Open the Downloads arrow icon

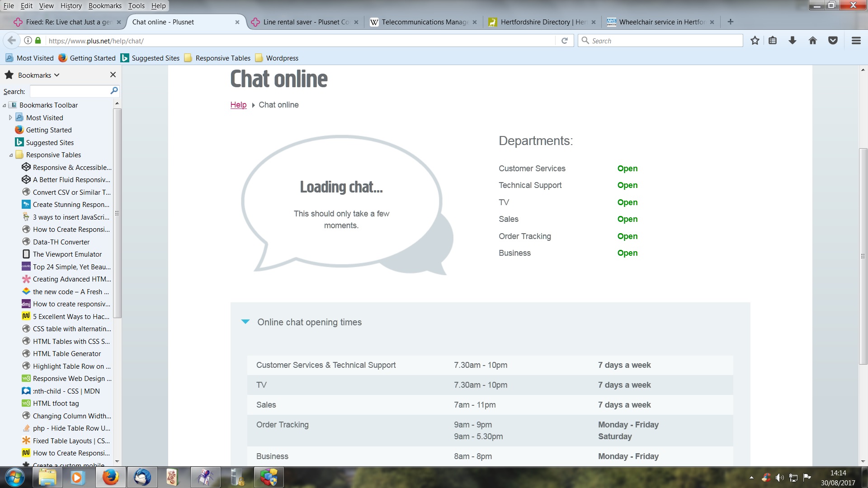792,40
